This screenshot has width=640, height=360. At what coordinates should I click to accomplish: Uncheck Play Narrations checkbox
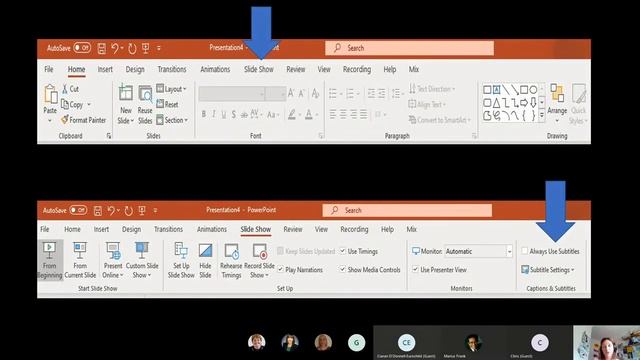click(x=280, y=269)
